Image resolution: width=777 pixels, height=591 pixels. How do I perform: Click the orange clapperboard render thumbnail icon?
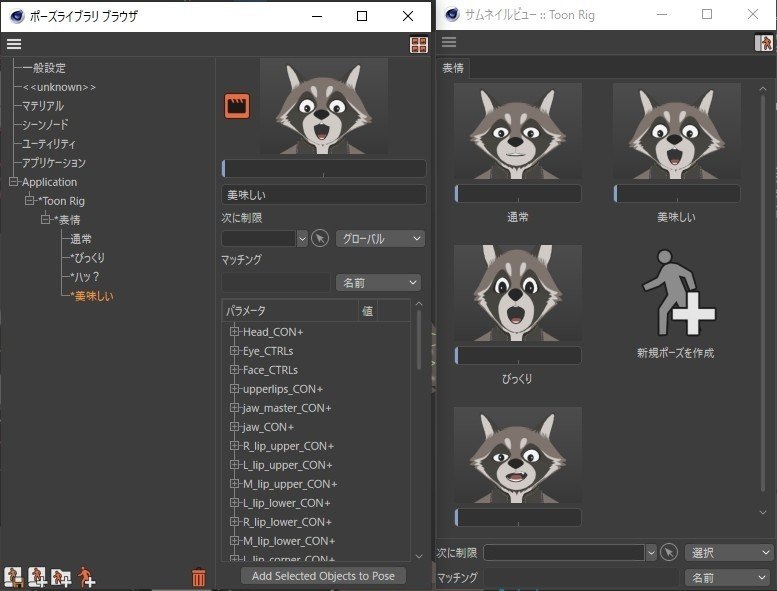(x=237, y=106)
